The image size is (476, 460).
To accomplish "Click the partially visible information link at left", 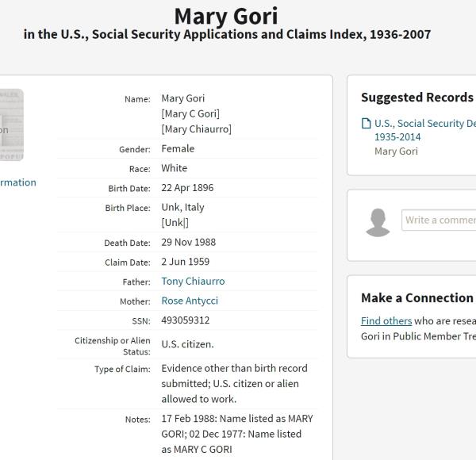I will coord(17,182).
